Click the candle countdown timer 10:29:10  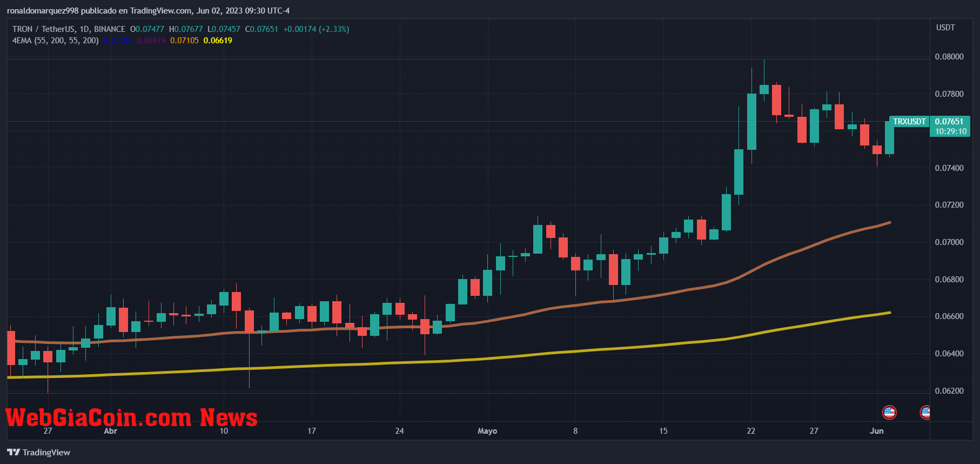tap(950, 131)
